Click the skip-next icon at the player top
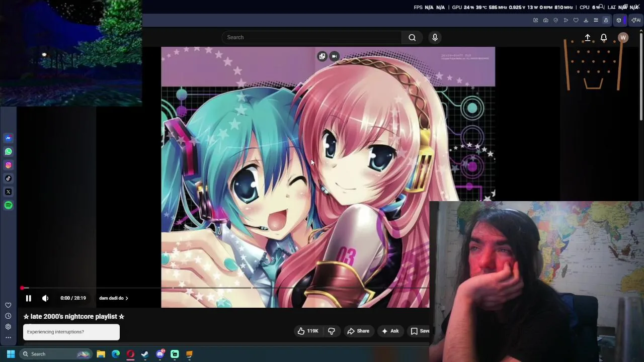 click(334, 56)
